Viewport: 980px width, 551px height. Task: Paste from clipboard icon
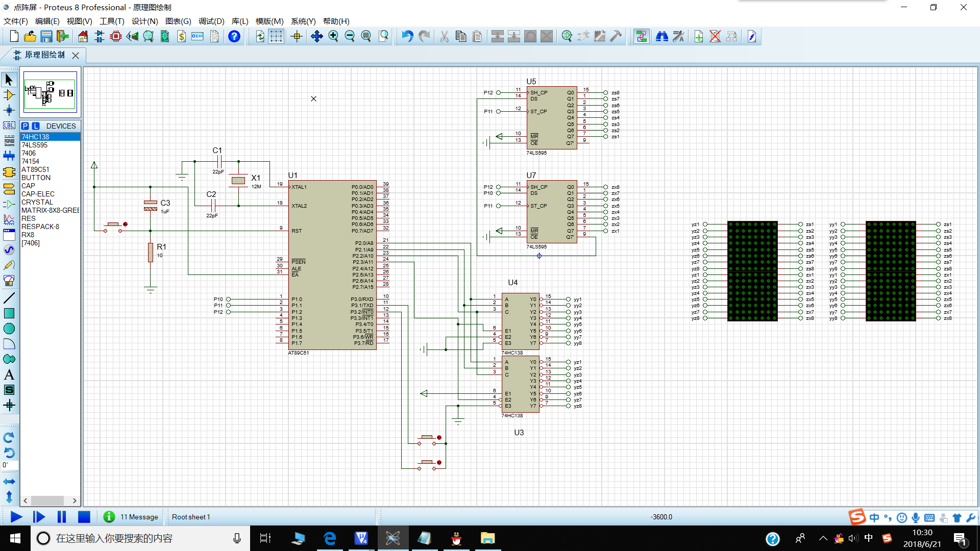point(477,36)
